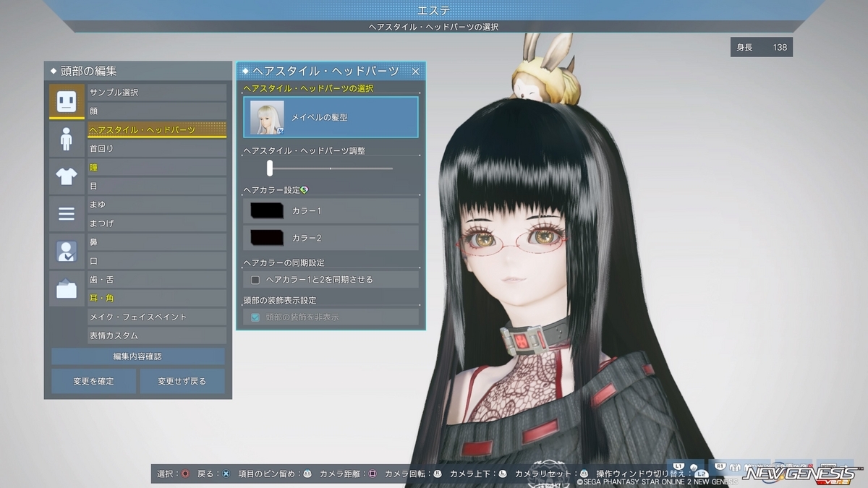Click the ヘアカラーの同期設定 section label
The image size is (868, 488).
click(284, 263)
